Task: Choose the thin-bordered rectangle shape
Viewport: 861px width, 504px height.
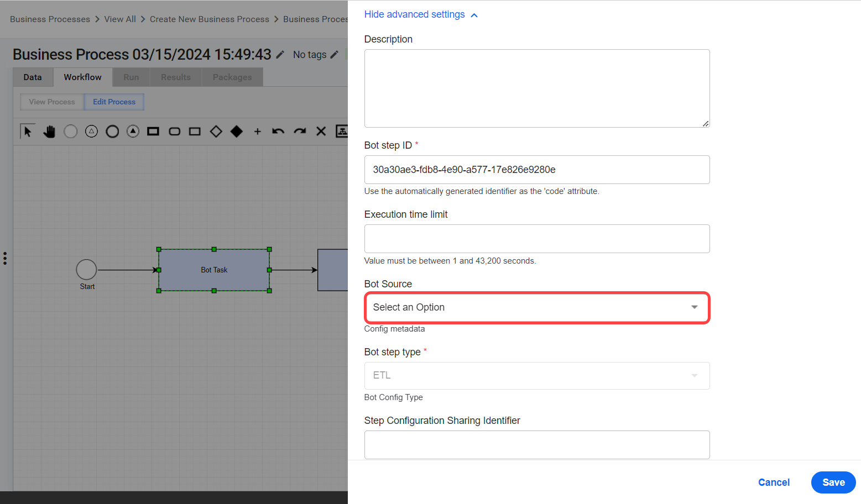Action: [x=195, y=132]
